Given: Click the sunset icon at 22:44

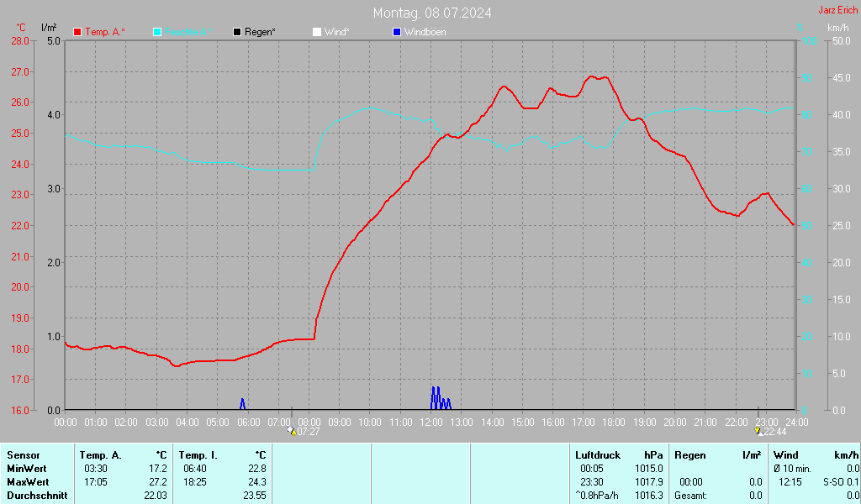Looking at the screenshot, I should [x=759, y=431].
